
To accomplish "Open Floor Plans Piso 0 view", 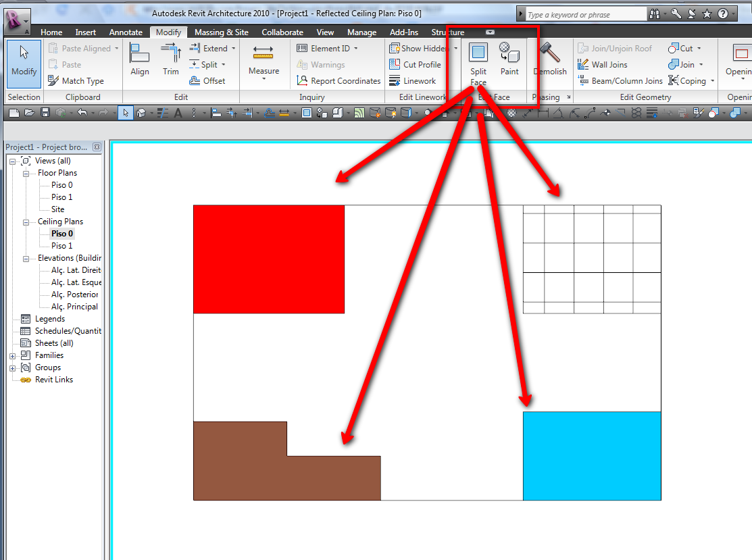I will point(62,185).
